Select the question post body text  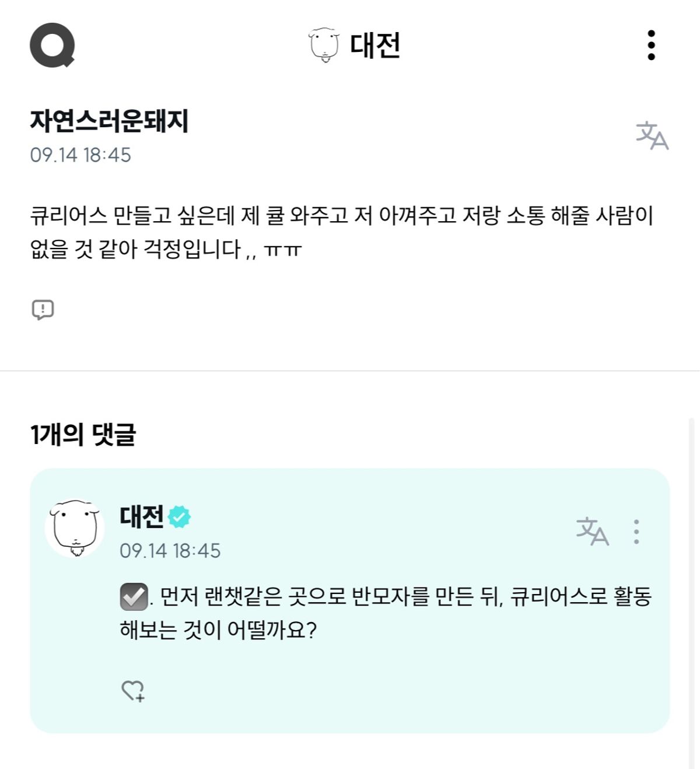(341, 232)
